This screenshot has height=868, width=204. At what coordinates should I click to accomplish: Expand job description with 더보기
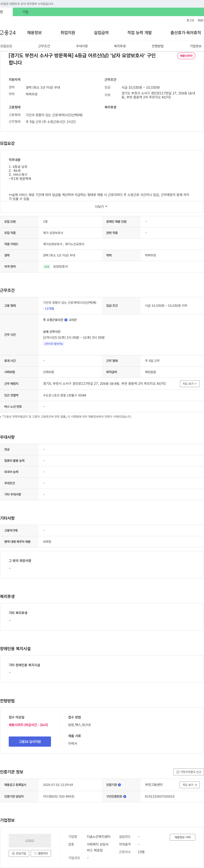[101, 207]
